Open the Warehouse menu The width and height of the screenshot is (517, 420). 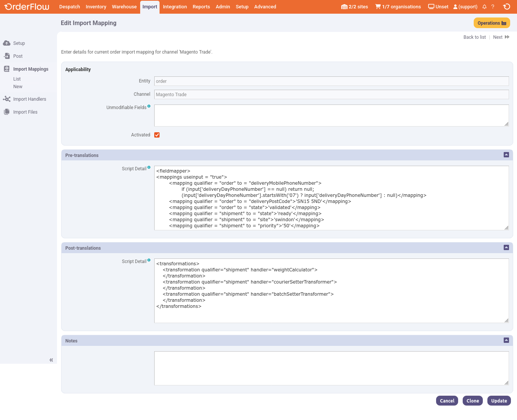[124, 7]
